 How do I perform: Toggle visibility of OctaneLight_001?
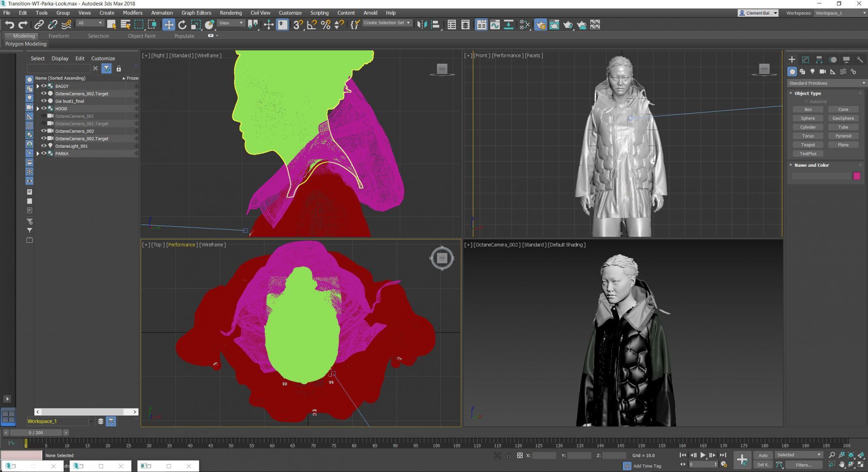pos(44,146)
